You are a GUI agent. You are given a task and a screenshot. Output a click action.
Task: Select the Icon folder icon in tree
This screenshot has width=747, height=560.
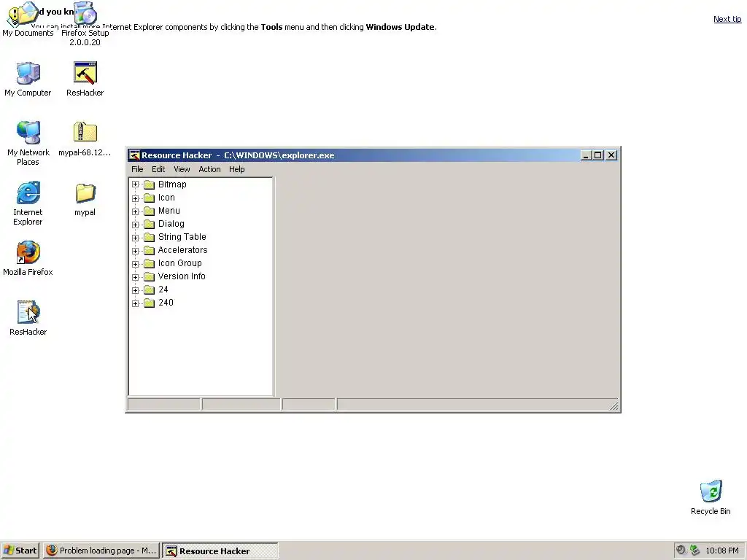click(149, 198)
